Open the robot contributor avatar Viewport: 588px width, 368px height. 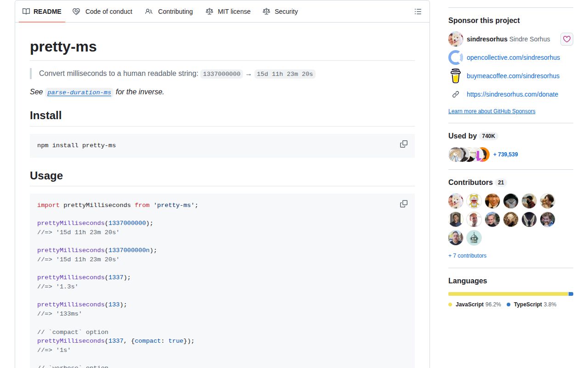click(x=474, y=238)
